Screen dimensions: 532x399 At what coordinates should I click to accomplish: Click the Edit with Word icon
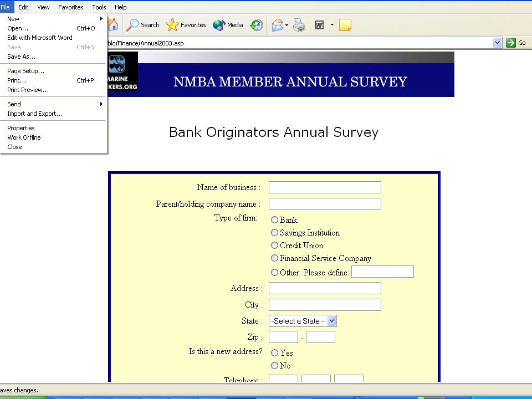(x=319, y=25)
